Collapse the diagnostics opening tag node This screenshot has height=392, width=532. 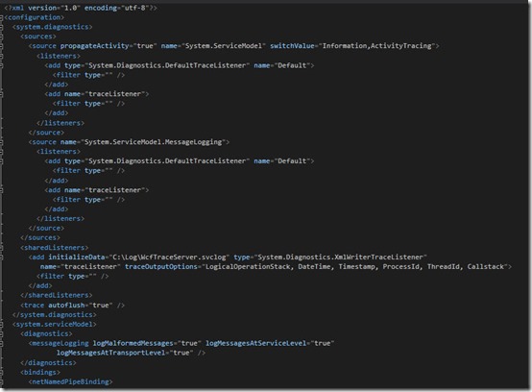[x=1, y=334]
